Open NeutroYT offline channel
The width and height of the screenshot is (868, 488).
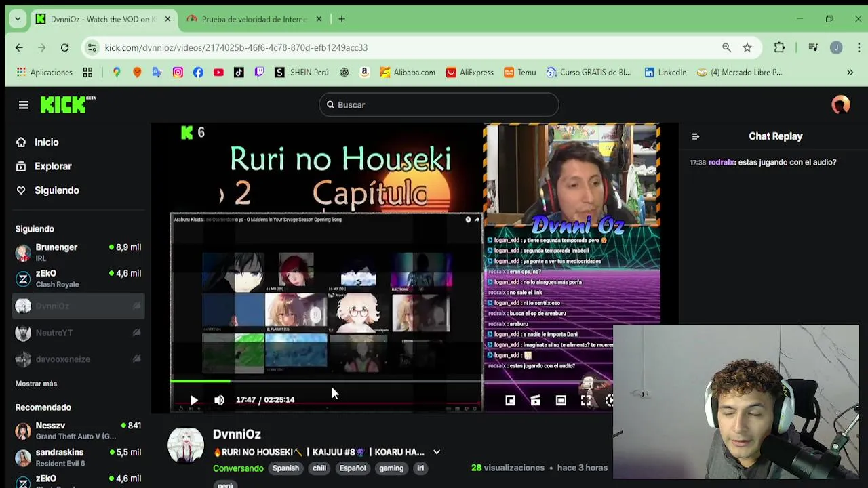tap(78, 333)
